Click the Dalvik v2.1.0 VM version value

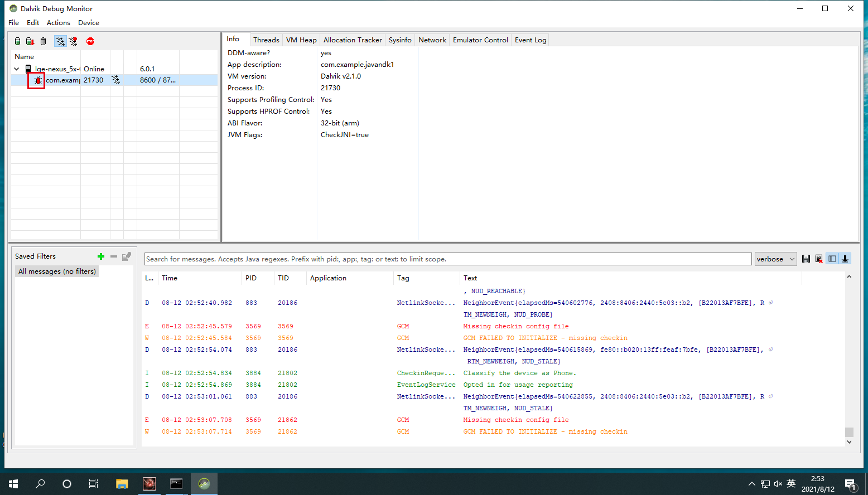(x=341, y=76)
